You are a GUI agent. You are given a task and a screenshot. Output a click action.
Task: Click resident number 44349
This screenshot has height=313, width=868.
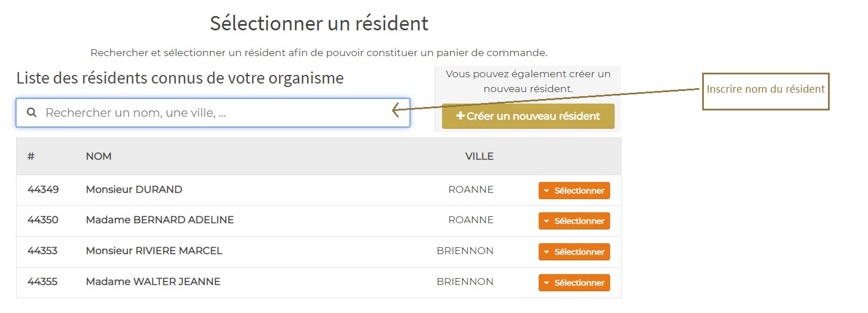coord(43,189)
